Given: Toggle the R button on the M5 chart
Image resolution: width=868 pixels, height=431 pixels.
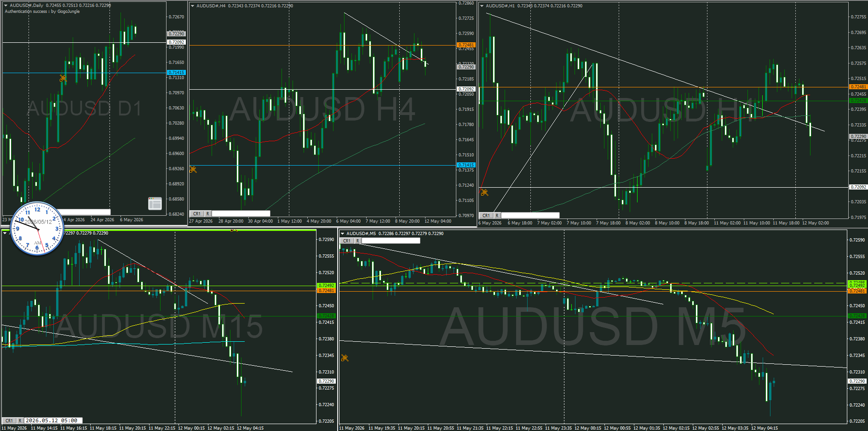Looking at the screenshot, I should [357, 241].
